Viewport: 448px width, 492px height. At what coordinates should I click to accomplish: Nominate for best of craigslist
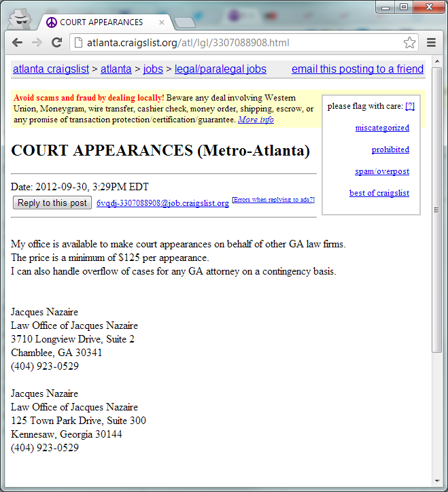(379, 193)
